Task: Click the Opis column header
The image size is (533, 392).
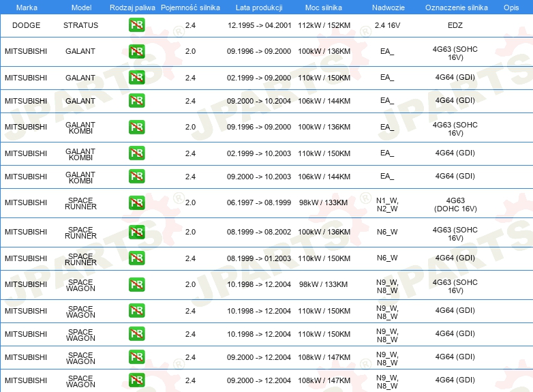Action: pos(511,7)
